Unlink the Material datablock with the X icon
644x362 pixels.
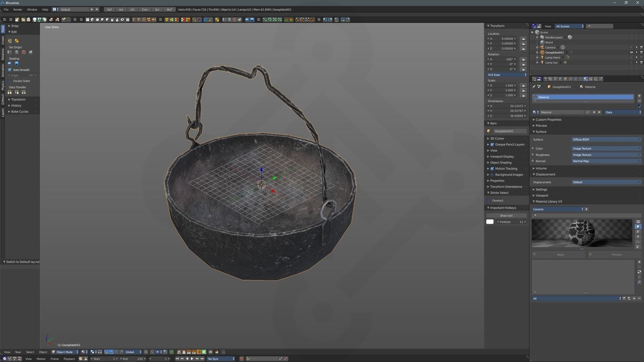point(599,112)
